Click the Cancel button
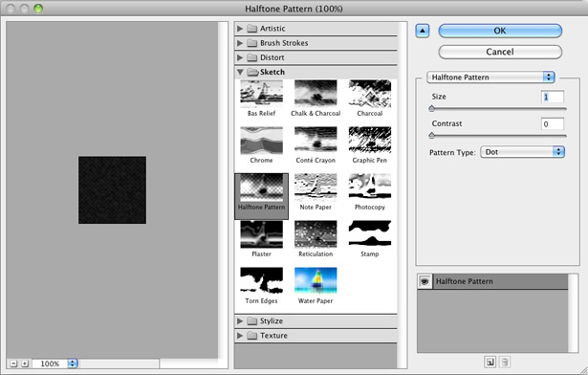Screen dimensions: 588x375 (500, 52)
